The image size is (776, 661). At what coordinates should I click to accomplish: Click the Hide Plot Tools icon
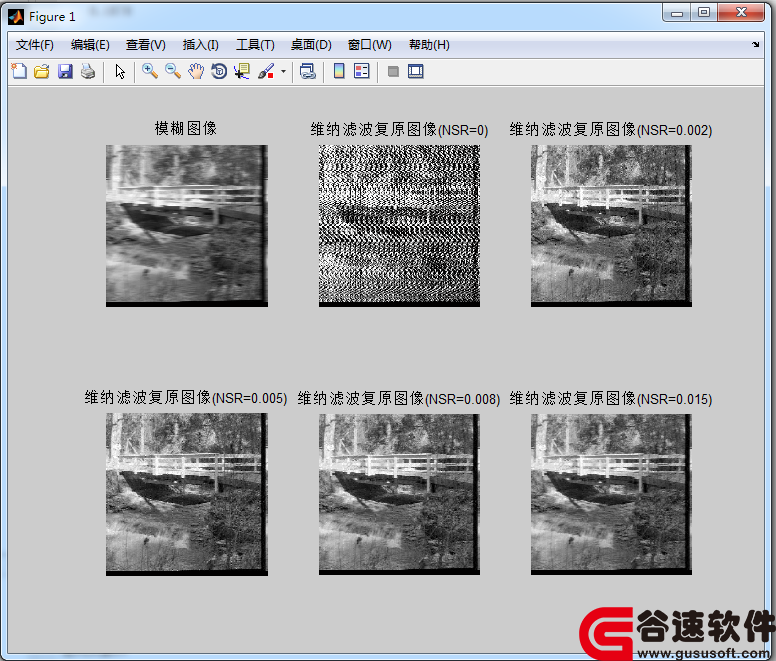(393, 72)
